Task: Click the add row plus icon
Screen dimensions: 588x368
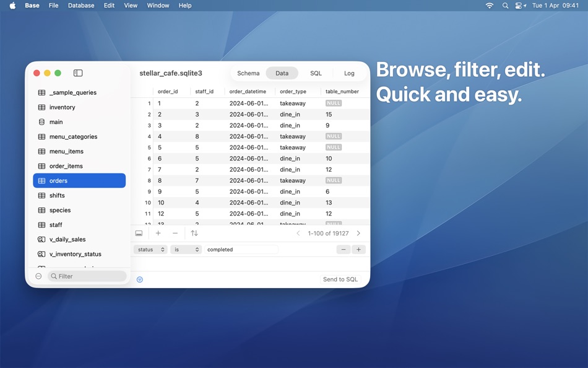Action: 158,233
